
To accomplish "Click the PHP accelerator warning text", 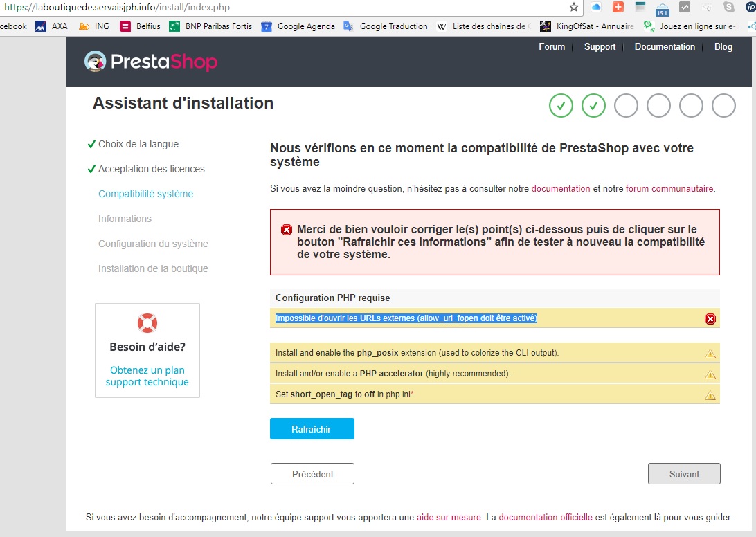I will coord(393,374).
